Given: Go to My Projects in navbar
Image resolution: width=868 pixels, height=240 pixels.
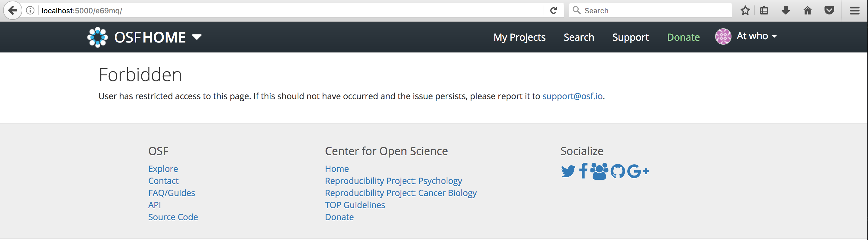Looking at the screenshot, I should (x=519, y=37).
